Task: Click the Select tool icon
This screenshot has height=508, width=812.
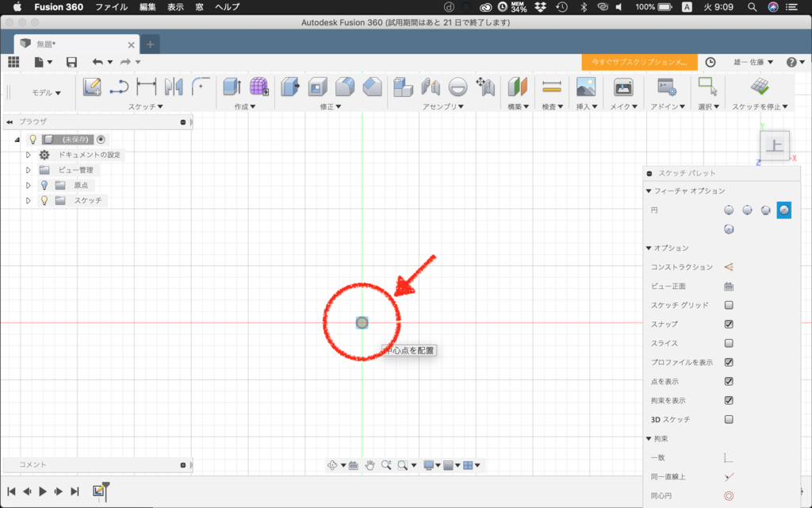Action: 708,87
